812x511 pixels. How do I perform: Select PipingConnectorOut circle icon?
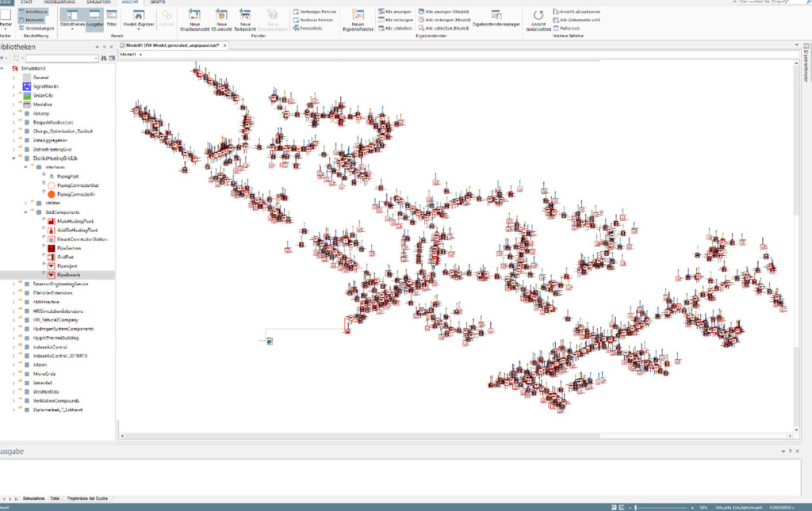pos(52,185)
